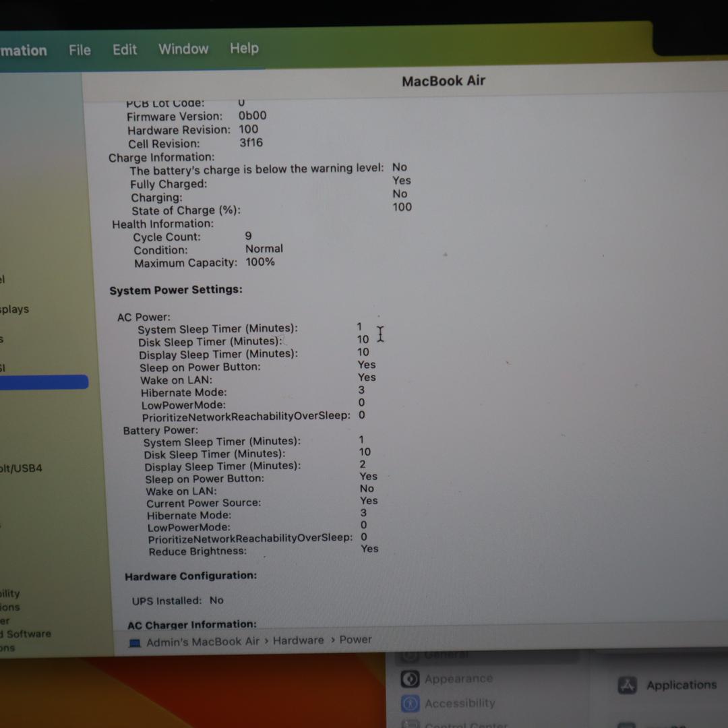Click Hardware in the path bar

coord(298,640)
